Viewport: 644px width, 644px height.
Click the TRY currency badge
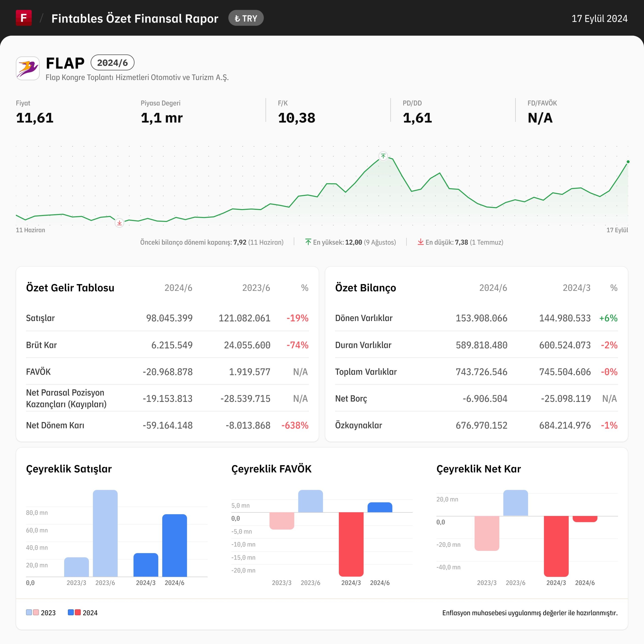(x=246, y=18)
